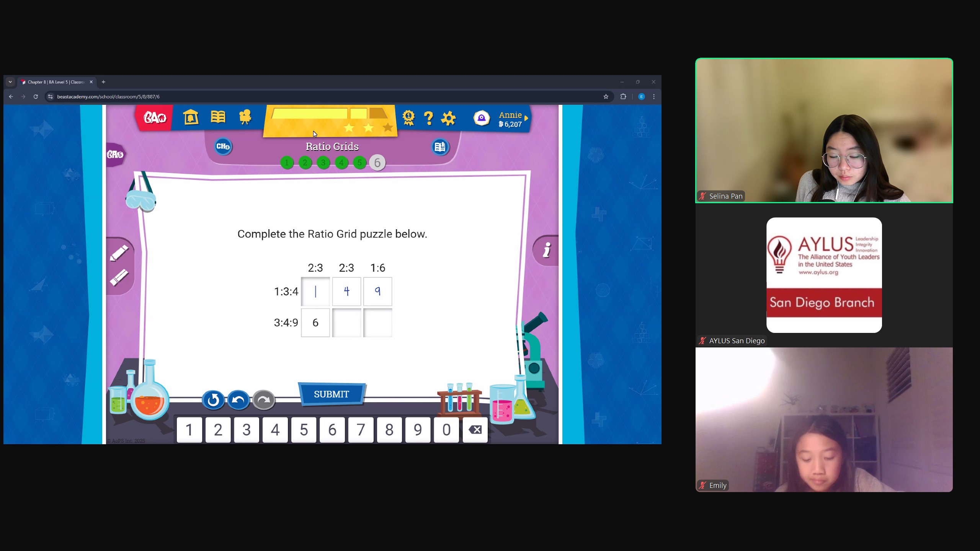This screenshot has height=551, width=980.
Task: Select the top-left grid cell containing 1
Action: (315, 292)
